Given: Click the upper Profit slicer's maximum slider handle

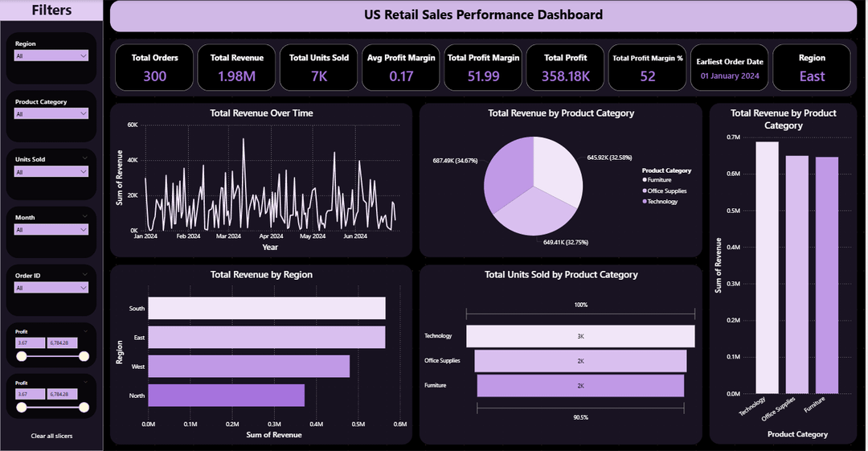Looking at the screenshot, I should pyautogui.click(x=84, y=356).
